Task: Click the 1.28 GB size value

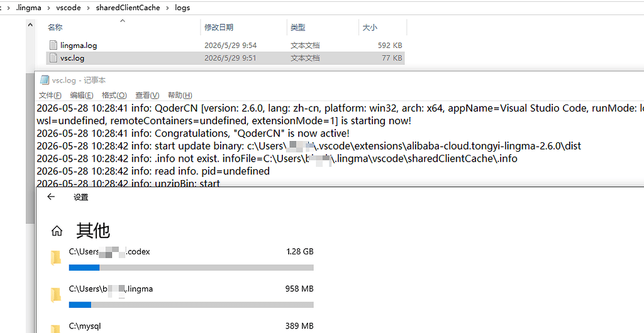Action: point(300,251)
